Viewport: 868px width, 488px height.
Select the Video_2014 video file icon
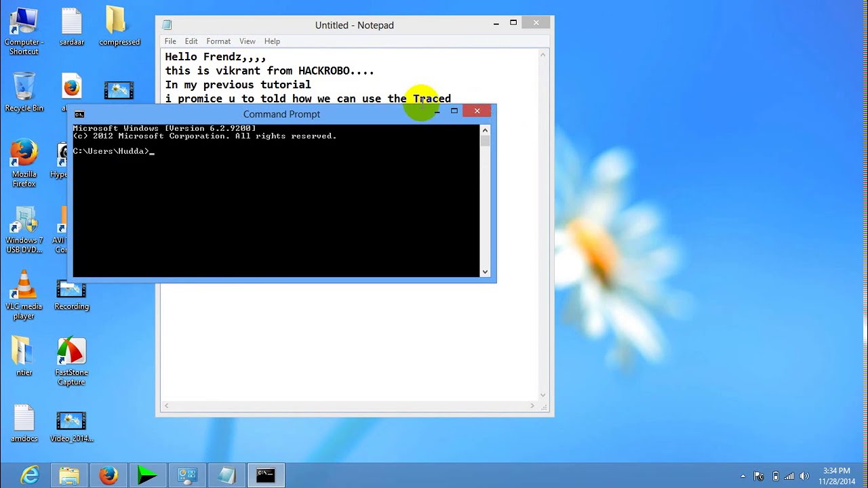coord(71,427)
